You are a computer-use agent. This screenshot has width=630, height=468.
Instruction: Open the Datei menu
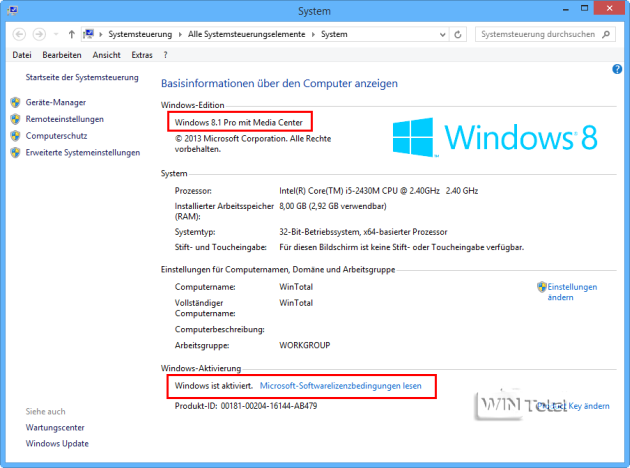tap(22, 55)
